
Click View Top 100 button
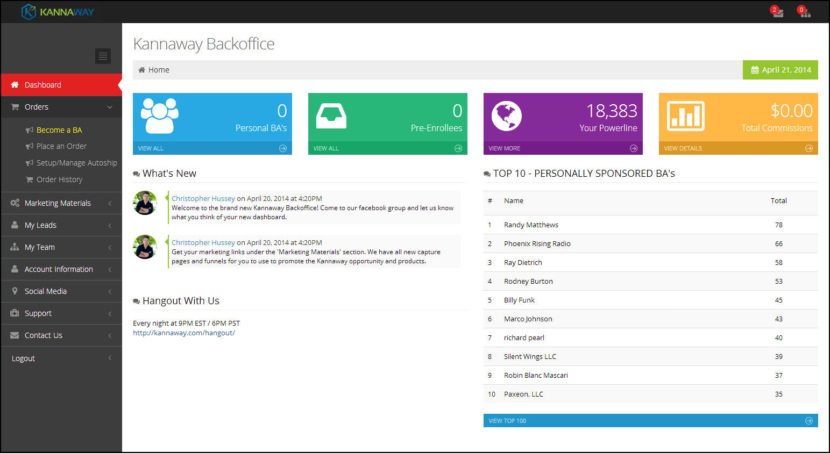[x=649, y=421]
